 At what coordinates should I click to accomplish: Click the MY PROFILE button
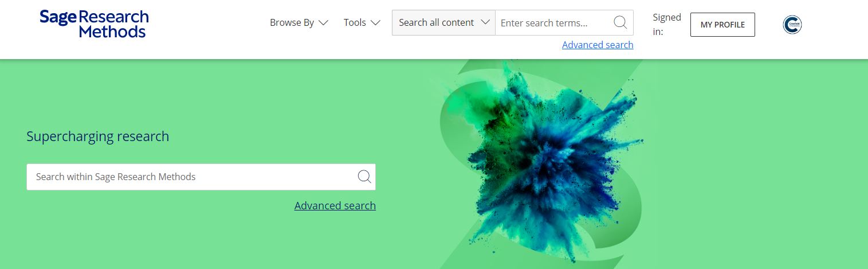(722, 25)
